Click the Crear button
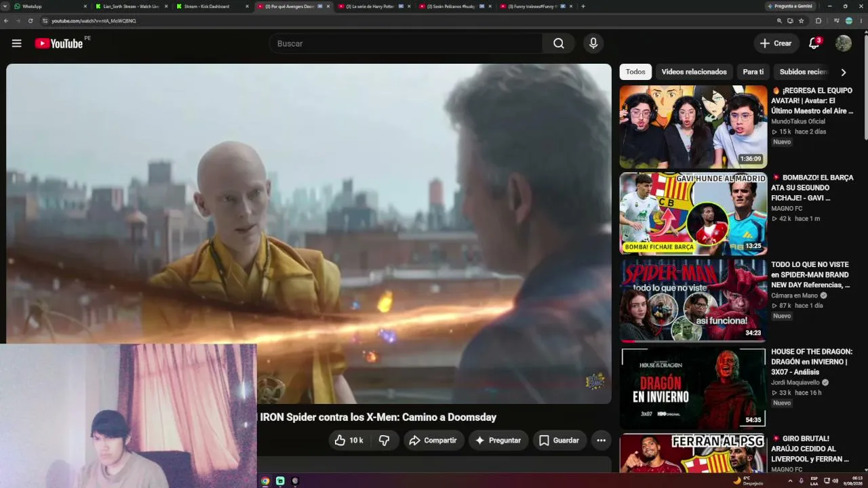This screenshot has height=488, width=868. point(776,43)
